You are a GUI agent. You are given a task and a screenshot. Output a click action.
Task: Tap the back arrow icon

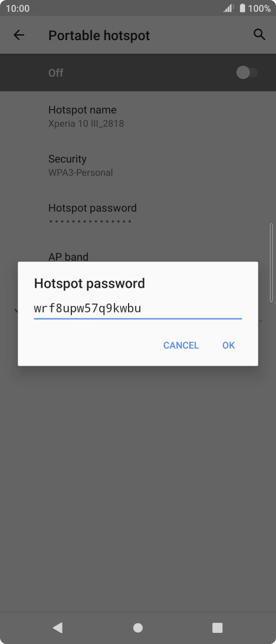[x=19, y=35]
